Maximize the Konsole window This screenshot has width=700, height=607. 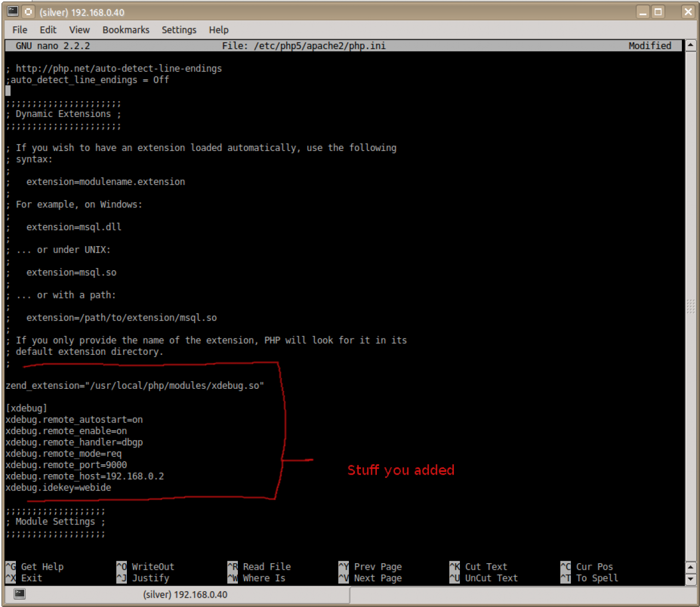tap(658, 12)
